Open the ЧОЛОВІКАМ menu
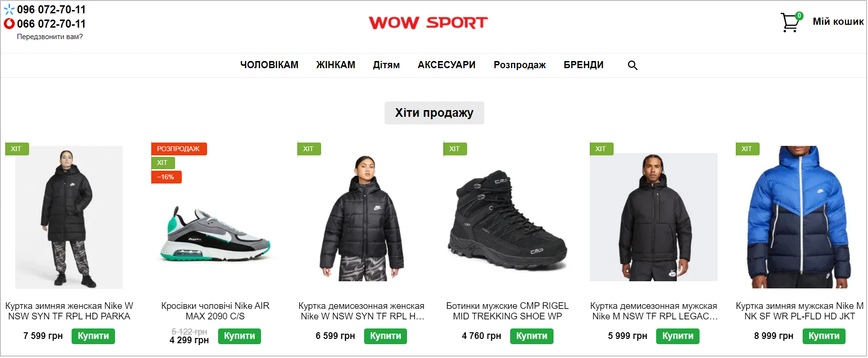Screen dimensions: 868x358 tap(269, 65)
